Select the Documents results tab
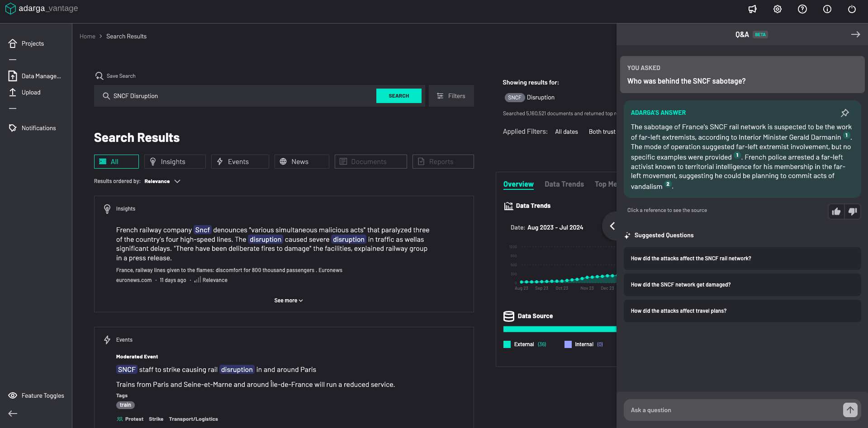This screenshot has height=428, width=868. pyautogui.click(x=370, y=162)
